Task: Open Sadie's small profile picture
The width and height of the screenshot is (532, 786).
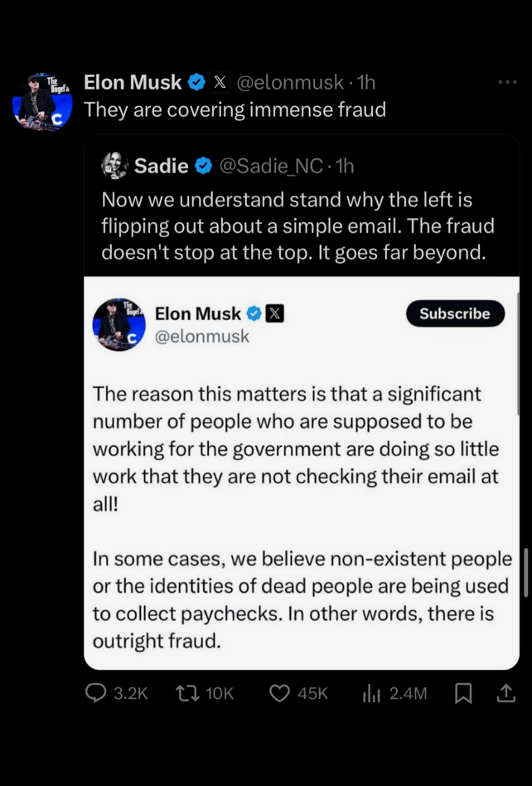Action: click(x=114, y=166)
